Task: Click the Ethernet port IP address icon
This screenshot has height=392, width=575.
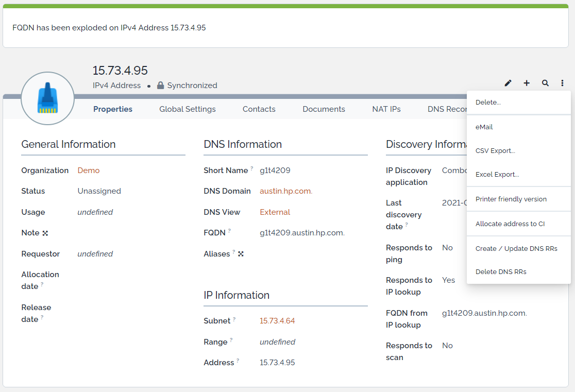Action: [x=47, y=98]
